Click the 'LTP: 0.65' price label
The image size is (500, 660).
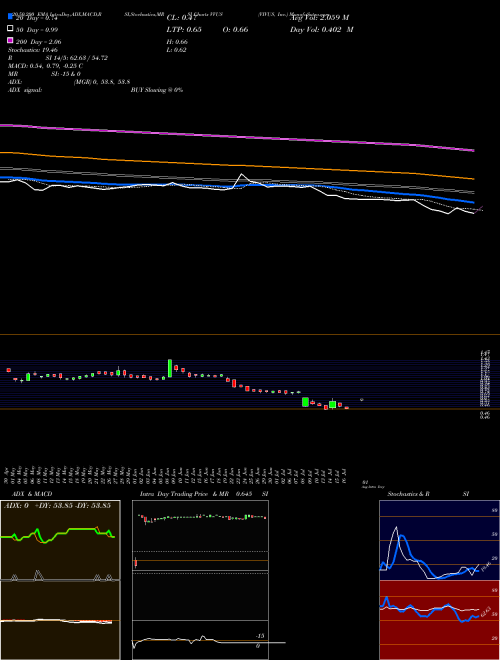point(184,29)
